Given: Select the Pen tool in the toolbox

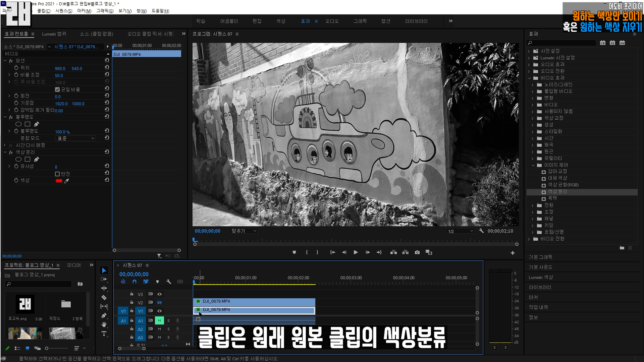Looking at the screenshot, I should pyautogui.click(x=104, y=315).
